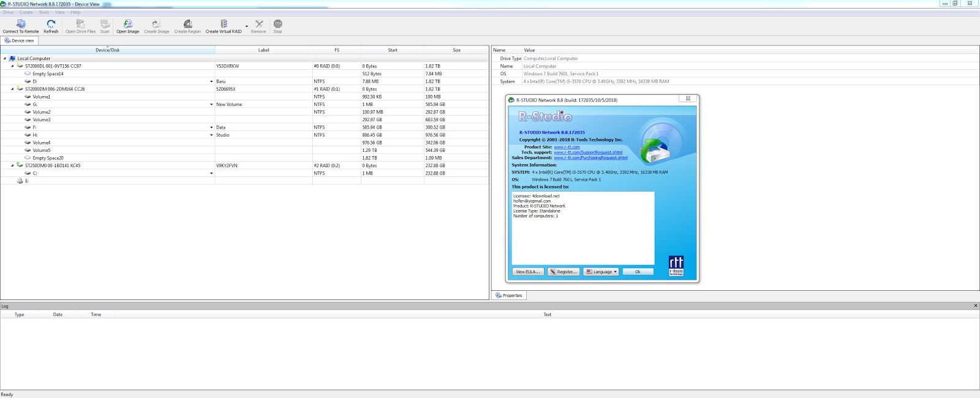
Task: Open the PurchasingRequest.shtml sales link
Action: point(590,158)
